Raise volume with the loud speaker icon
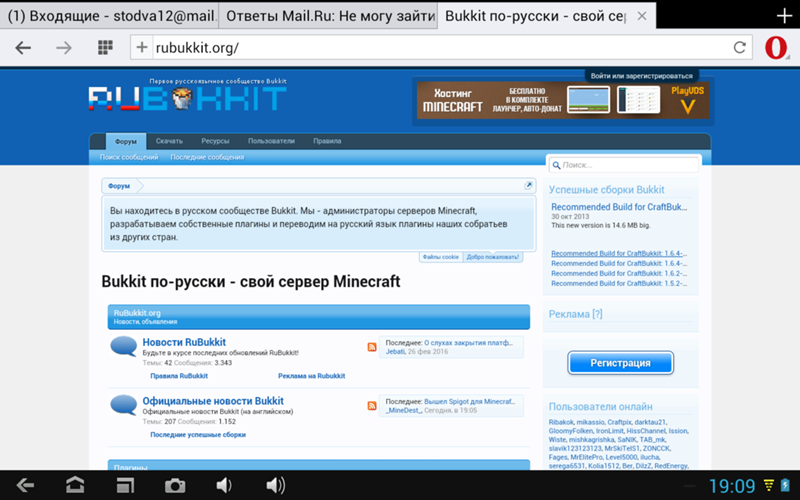 click(x=276, y=485)
